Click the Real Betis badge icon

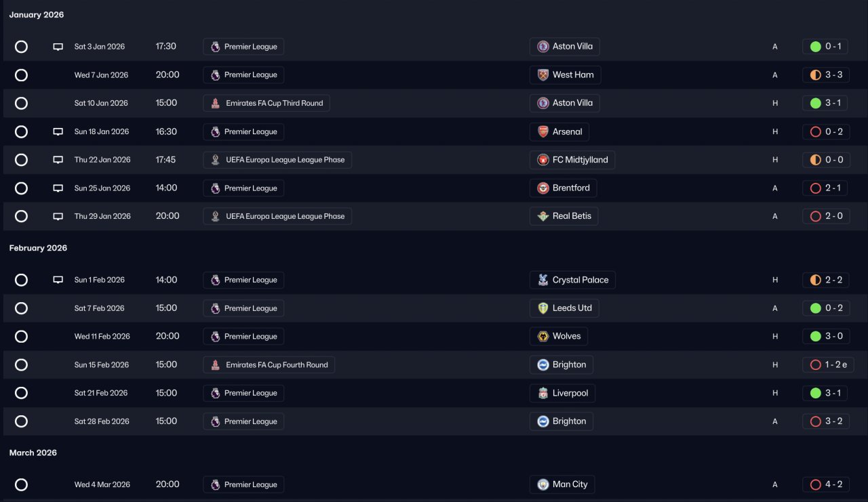click(543, 216)
